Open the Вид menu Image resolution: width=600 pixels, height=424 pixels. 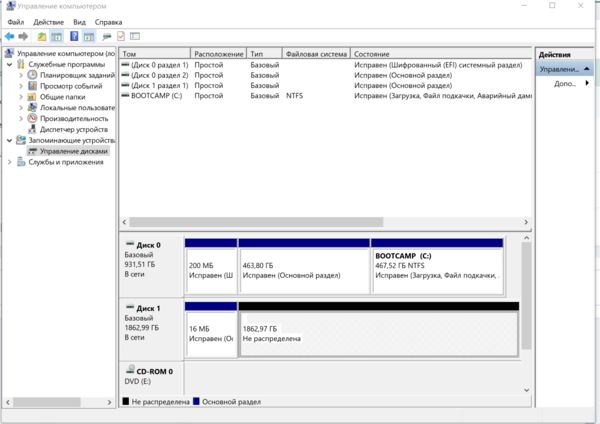[79, 21]
